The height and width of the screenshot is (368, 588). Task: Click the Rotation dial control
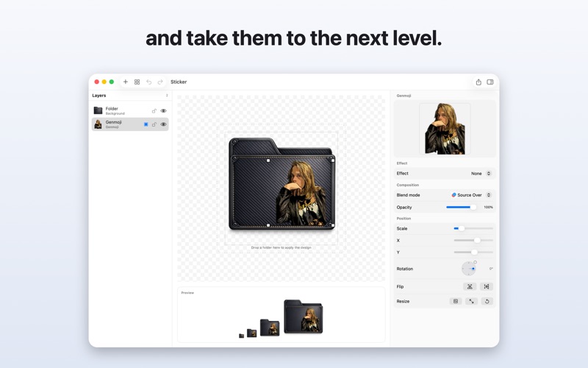pyautogui.click(x=469, y=269)
